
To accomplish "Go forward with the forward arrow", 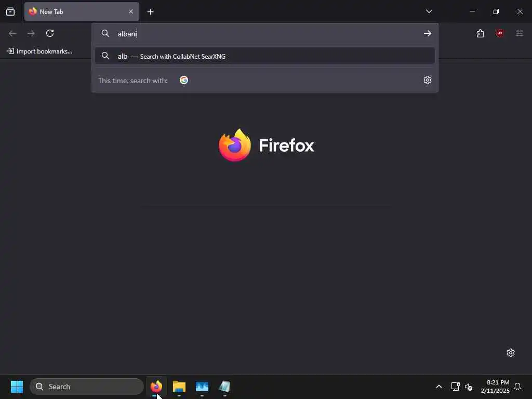I will tap(31, 33).
